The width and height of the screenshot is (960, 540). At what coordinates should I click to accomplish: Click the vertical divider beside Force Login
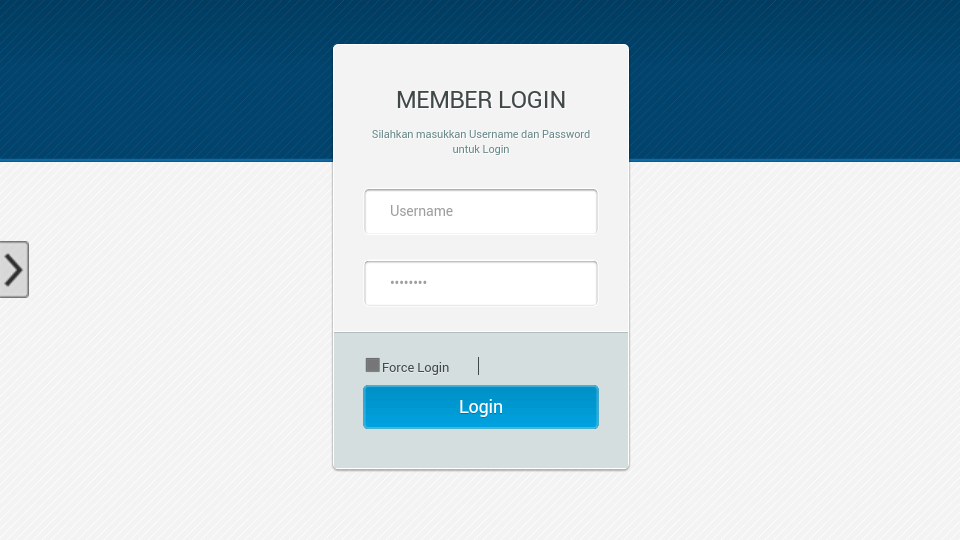478,366
